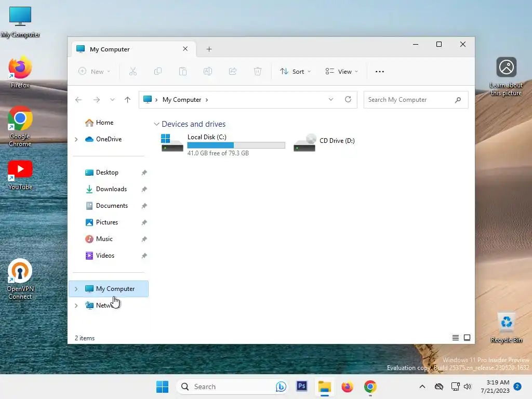Viewport: 532px width, 399px height.
Task: Open the See more three-dots menu
Action: point(380,72)
